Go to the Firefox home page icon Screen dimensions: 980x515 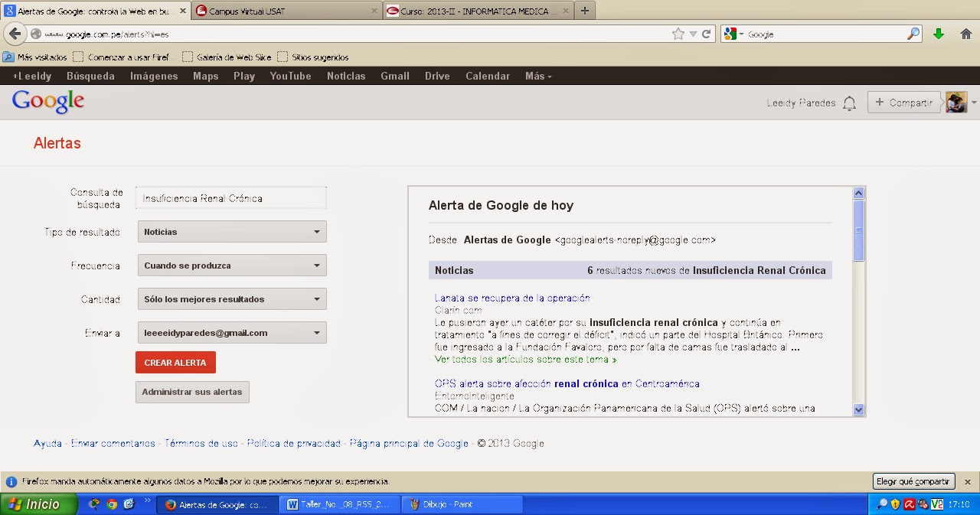[x=965, y=34]
